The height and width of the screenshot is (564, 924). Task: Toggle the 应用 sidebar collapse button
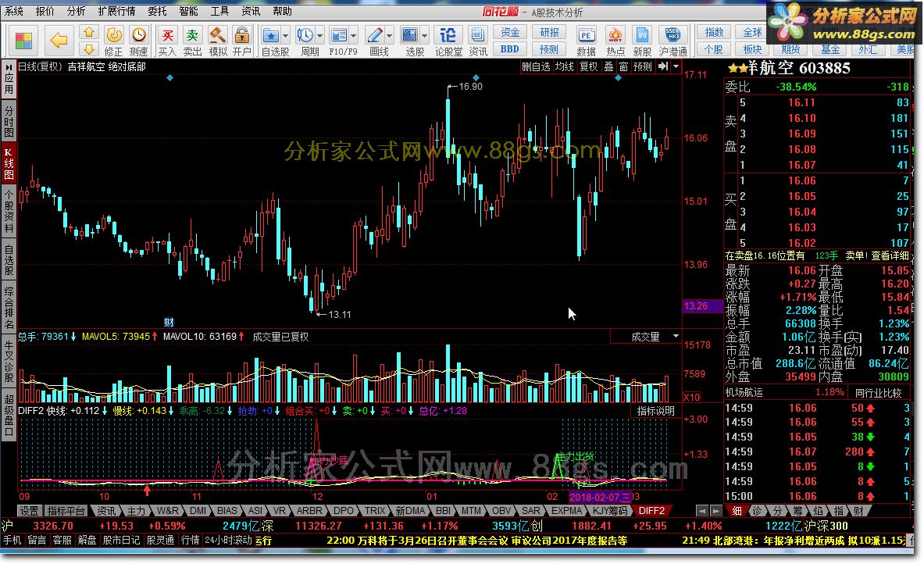9,79
